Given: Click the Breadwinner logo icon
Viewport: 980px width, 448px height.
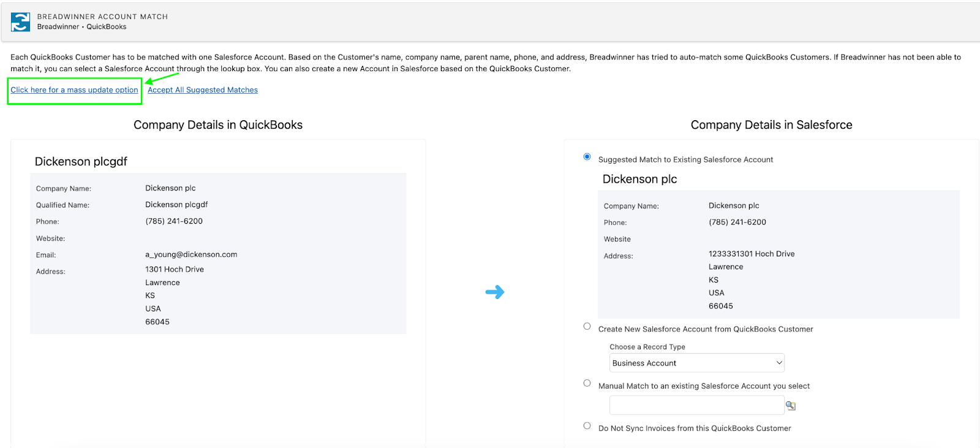Looking at the screenshot, I should coord(20,21).
